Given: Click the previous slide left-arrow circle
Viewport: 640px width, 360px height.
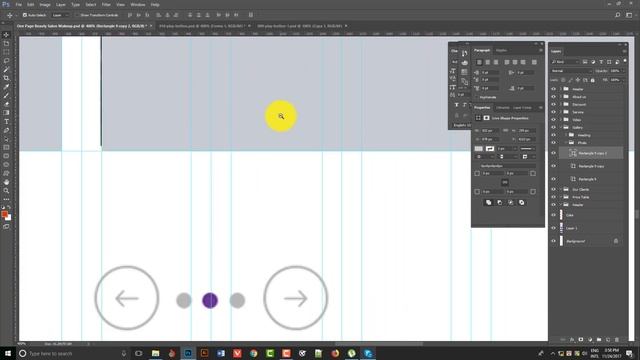Looking at the screenshot, I should click(127, 298).
